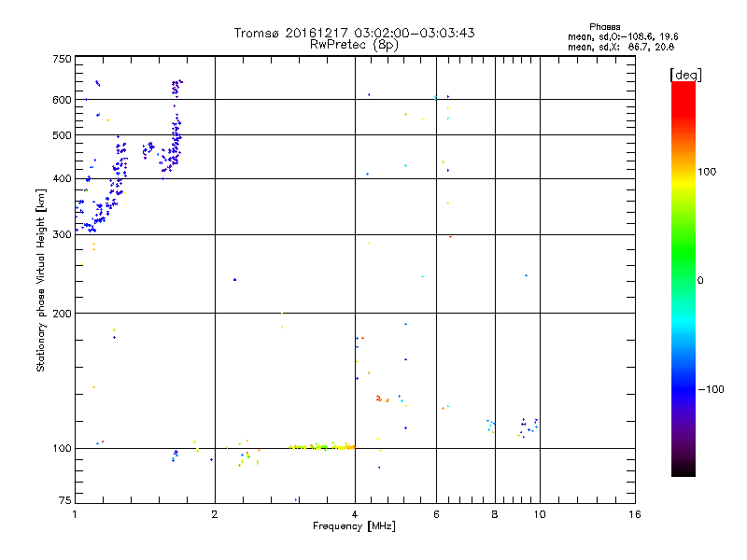Screen dimensions: 747x560
Task: Click the '[deg]' colorbar unit label
Action: pos(685,75)
